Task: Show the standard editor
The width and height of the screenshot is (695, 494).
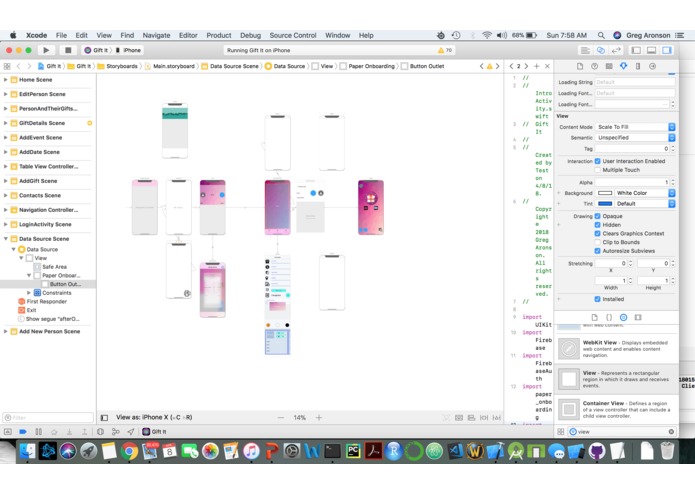Action: [x=585, y=50]
